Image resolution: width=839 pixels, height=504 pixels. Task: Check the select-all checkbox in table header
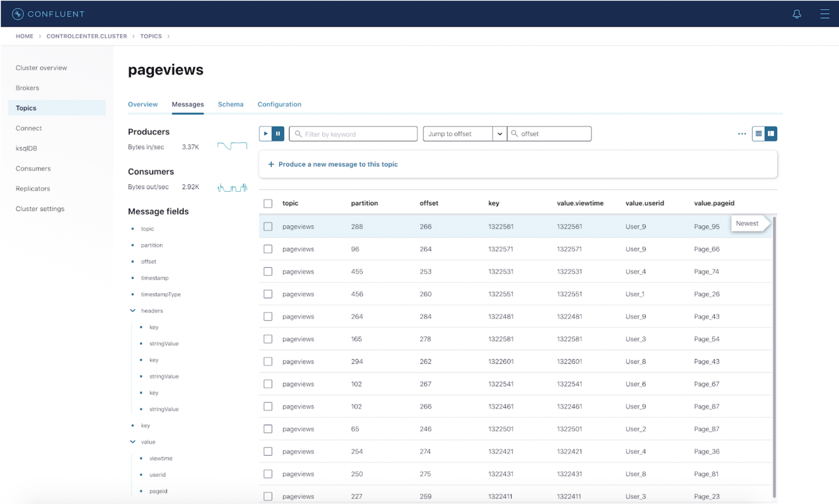(268, 203)
